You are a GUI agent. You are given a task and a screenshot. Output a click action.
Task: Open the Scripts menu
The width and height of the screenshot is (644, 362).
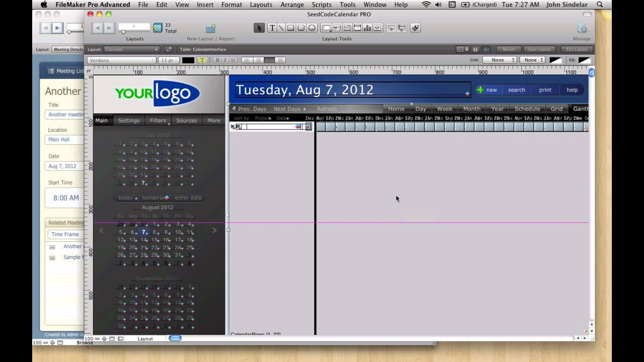tap(321, 5)
